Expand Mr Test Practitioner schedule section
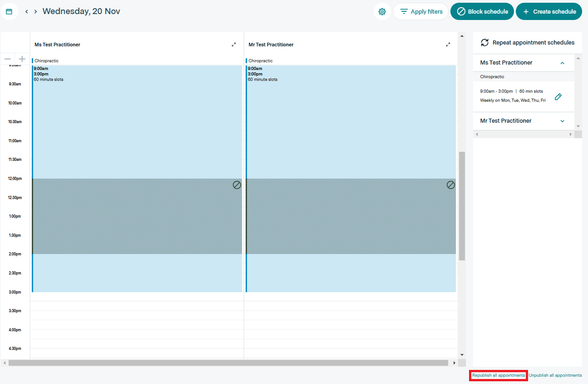588x384 pixels. click(562, 121)
